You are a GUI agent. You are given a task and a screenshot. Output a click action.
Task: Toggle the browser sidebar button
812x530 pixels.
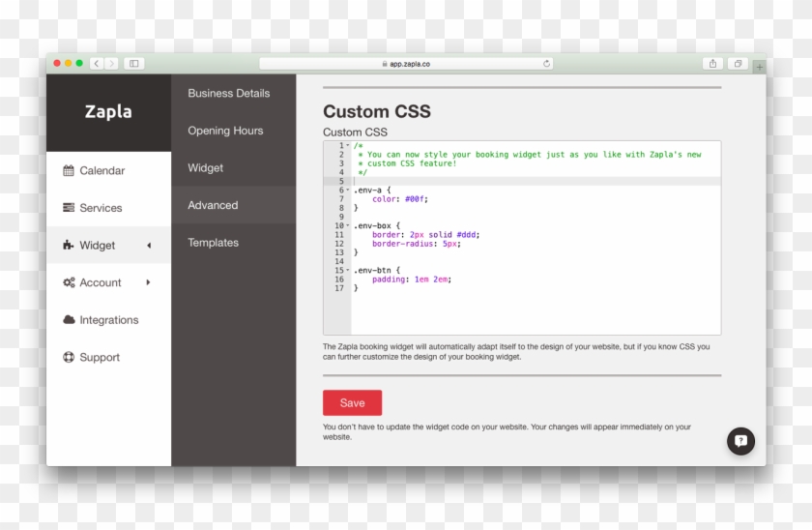[x=133, y=64]
